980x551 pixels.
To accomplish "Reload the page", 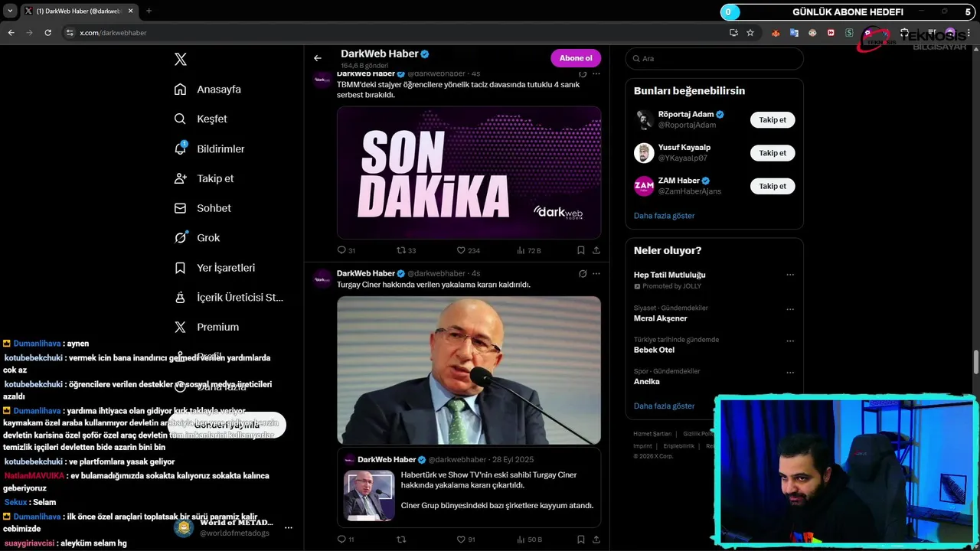I will pos(47,33).
